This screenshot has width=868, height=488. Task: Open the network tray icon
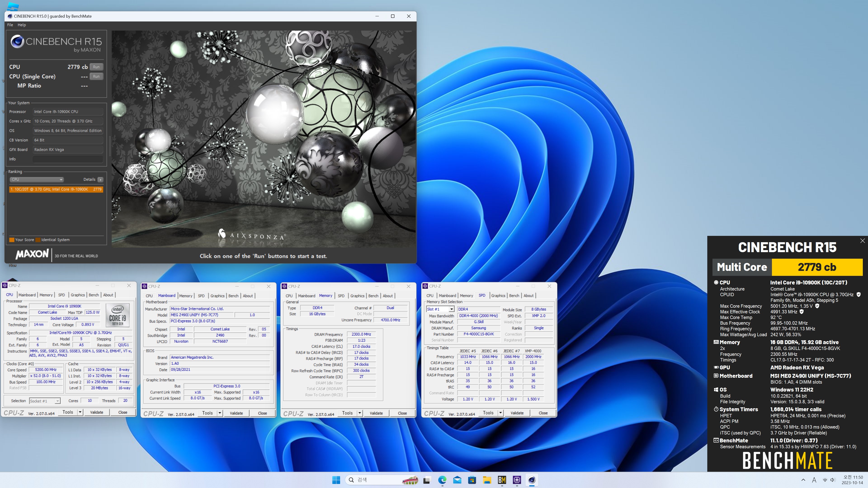(825, 480)
